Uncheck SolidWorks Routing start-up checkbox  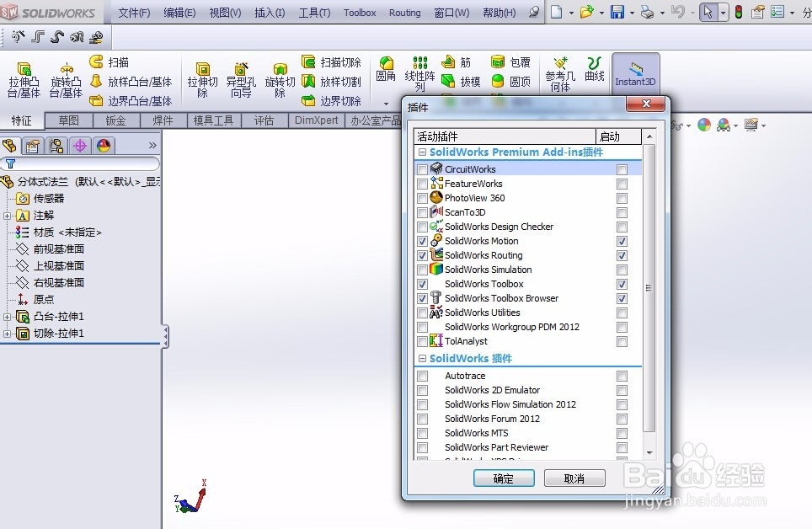pos(622,256)
